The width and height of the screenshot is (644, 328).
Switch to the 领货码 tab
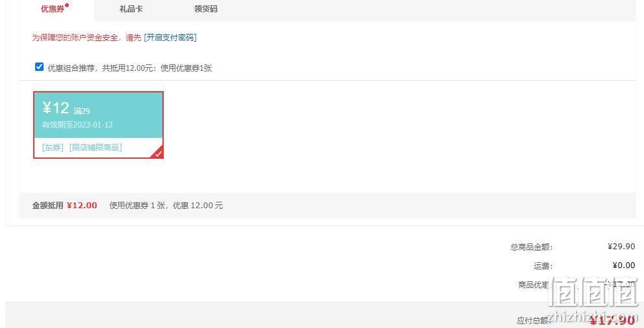(x=206, y=9)
